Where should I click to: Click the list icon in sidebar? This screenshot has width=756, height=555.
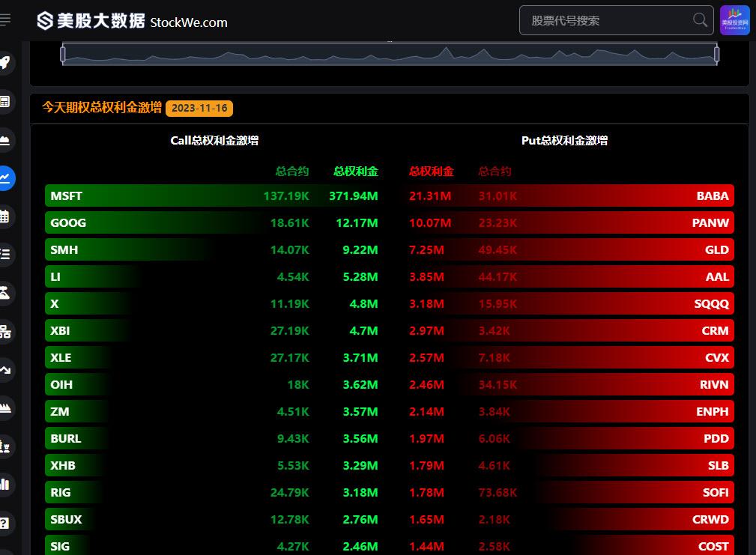(4, 255)
